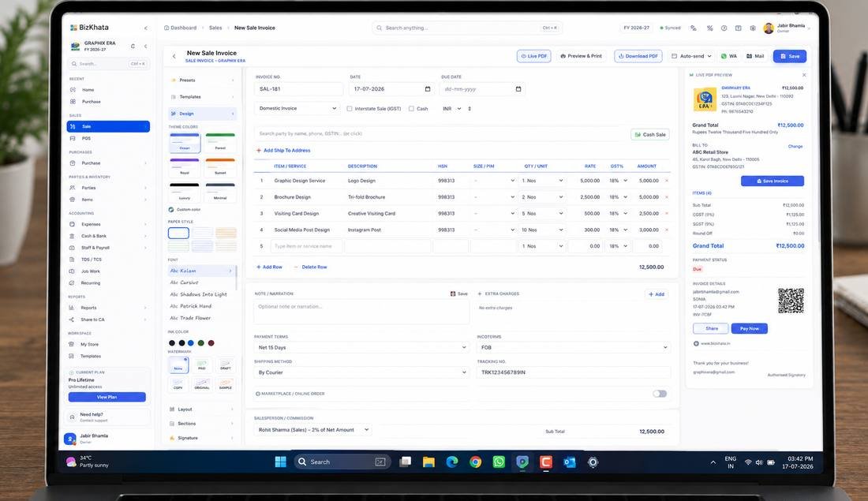Image resolution: width=868 pixels, height=501 pixels.
Task: Send the invoice via Mail button
Action: [x=755, y=56]
